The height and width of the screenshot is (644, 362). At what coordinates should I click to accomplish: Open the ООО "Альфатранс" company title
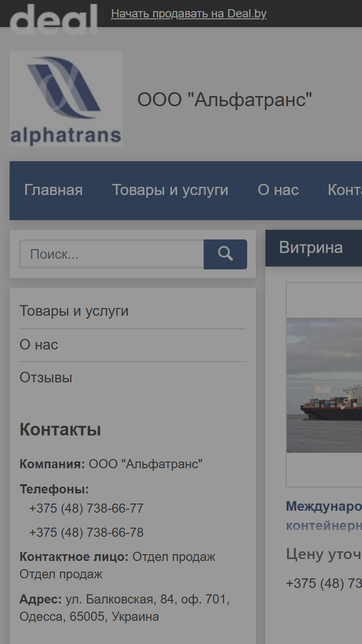coord(225,100)
